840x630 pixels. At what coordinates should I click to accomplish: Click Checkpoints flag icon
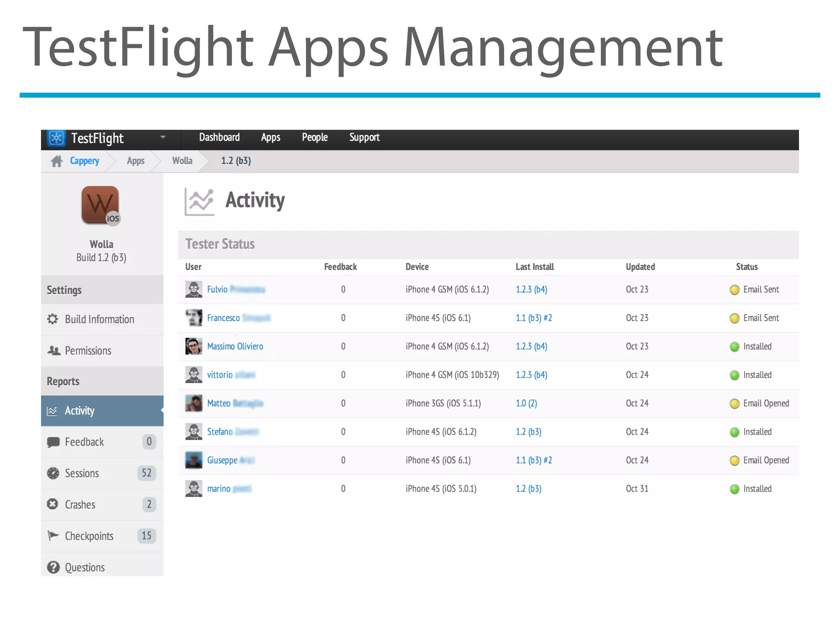click(53, 536)
